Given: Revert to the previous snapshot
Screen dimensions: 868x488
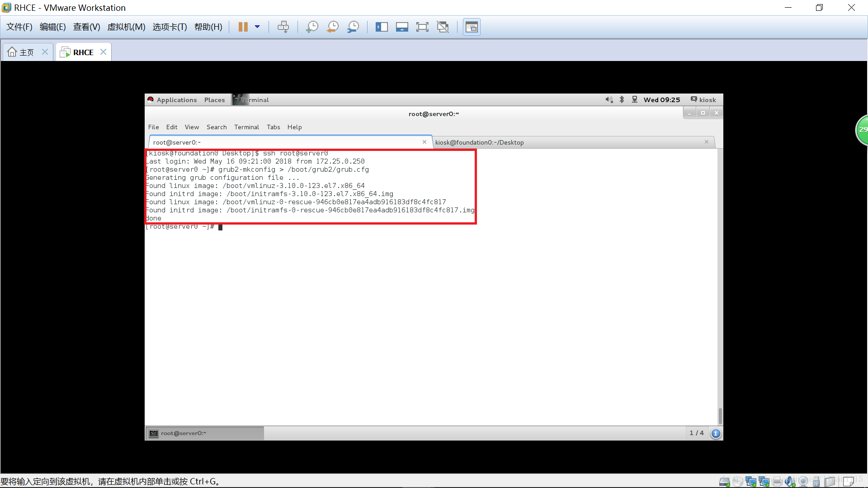Looking at the screenshot, I should click(x=333, y=27).
